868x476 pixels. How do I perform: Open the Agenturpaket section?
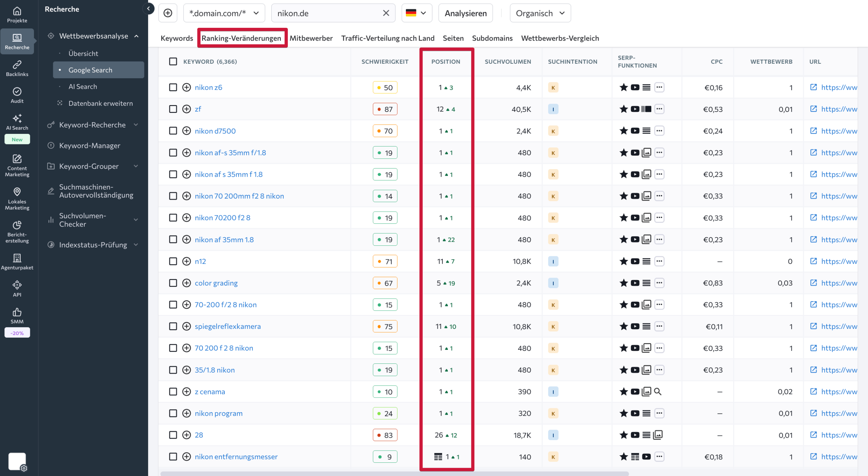point(17,260)
